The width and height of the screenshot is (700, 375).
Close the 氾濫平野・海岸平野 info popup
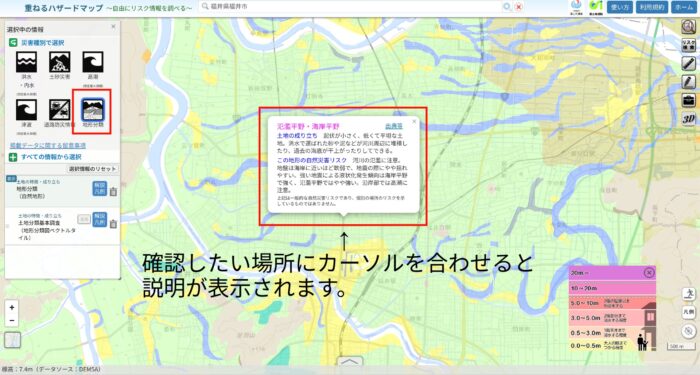414,121
